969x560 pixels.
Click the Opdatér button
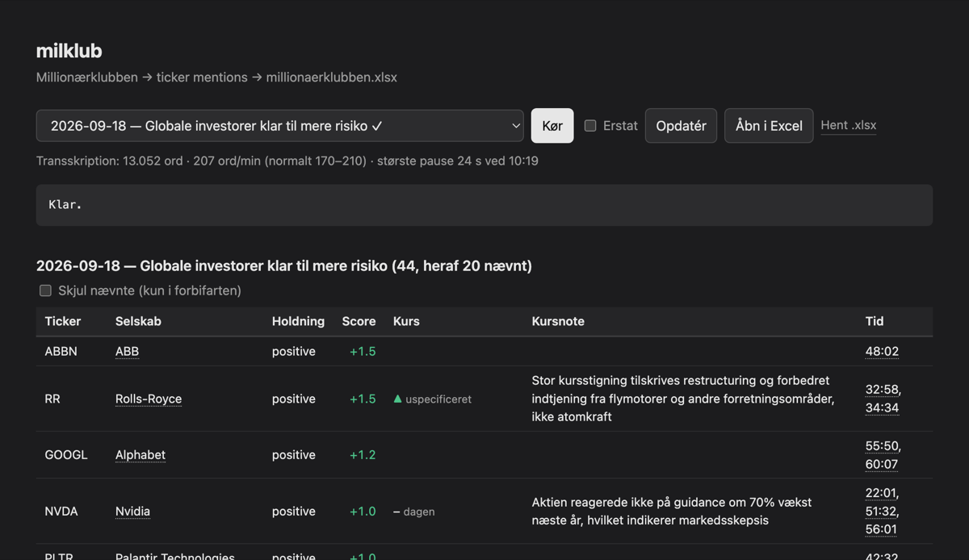pyautogui.click(x=681, y=126)
